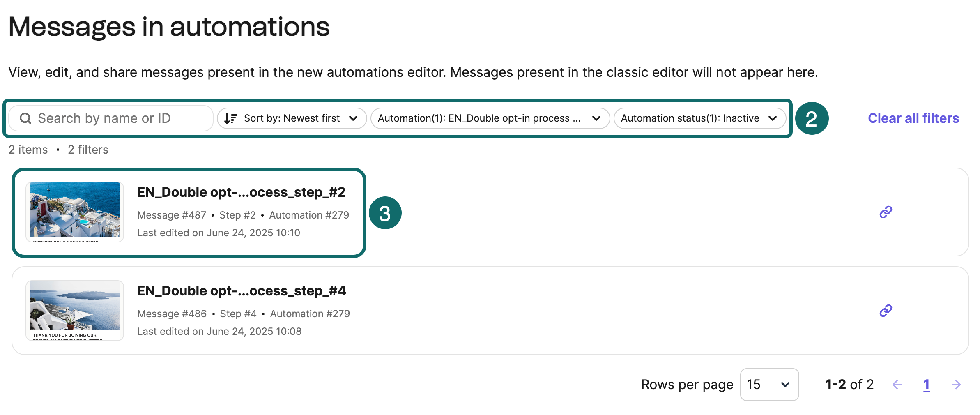Click the search magnifier icon
Image resolution: width=980 pixels, height=415 pixels.
coord(25,118)
